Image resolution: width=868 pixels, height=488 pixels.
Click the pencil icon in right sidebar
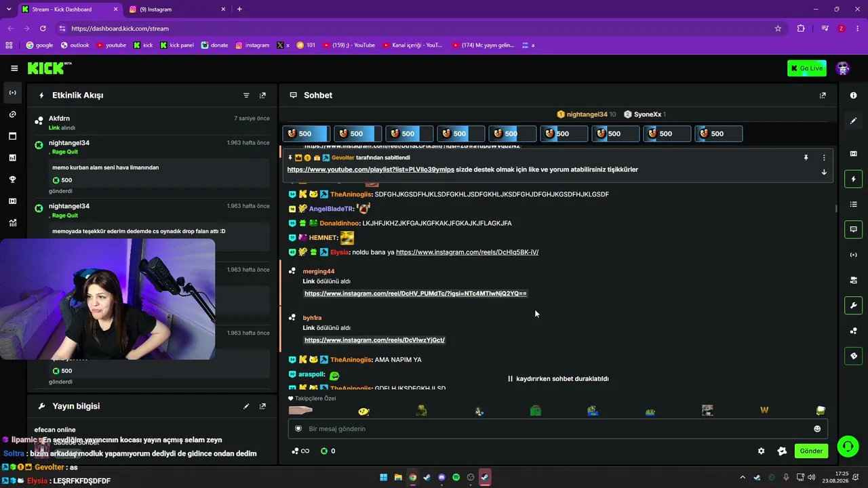pos(853,121)
